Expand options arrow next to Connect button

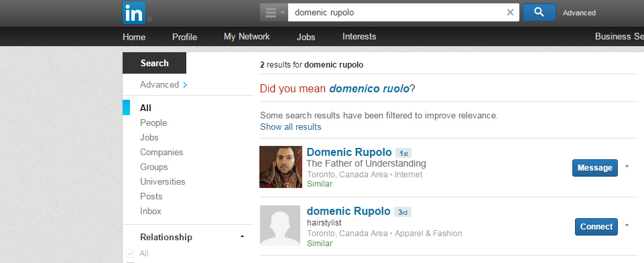click(627, 225)
